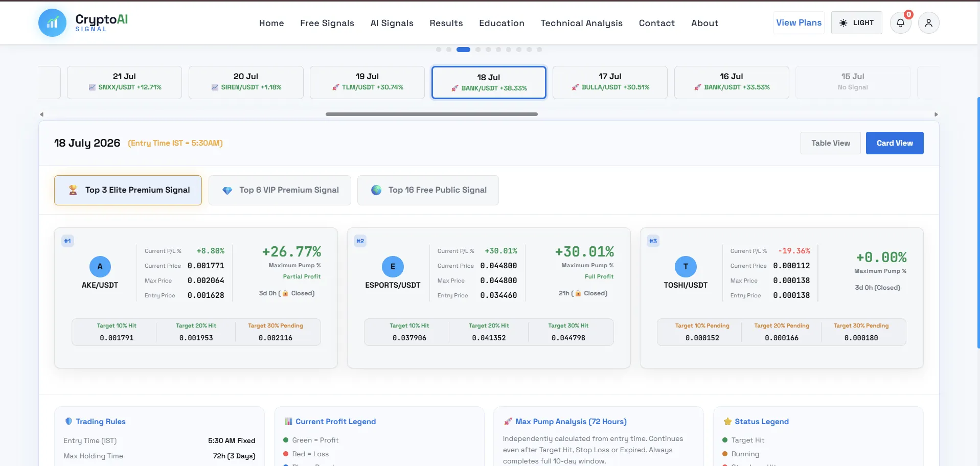Select the 20 Jul SIREN/USDT date card
Image resolution: width=980 pixels, height=466 pixels.
coord(246,82)
